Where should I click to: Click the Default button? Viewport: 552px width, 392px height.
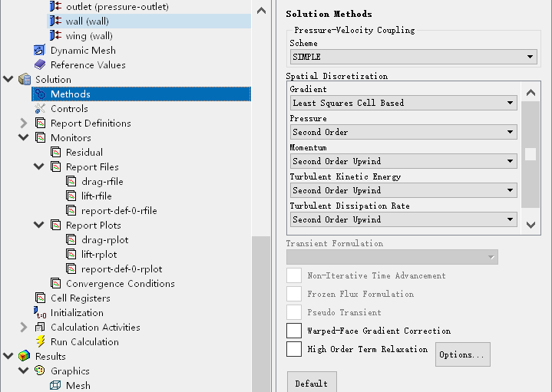tap(311, 383)
